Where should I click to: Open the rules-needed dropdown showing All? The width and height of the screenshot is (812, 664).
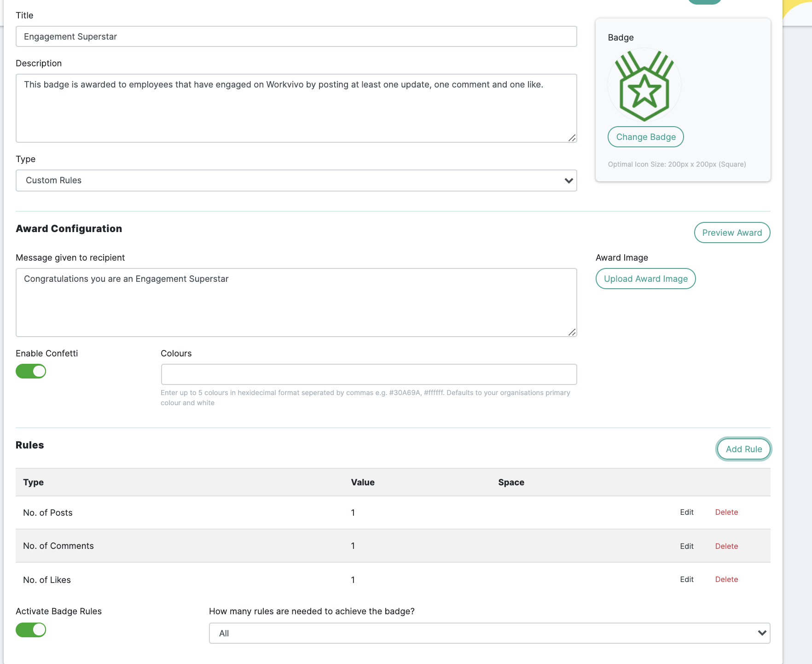pyautogui.click(x=490, y=633)
